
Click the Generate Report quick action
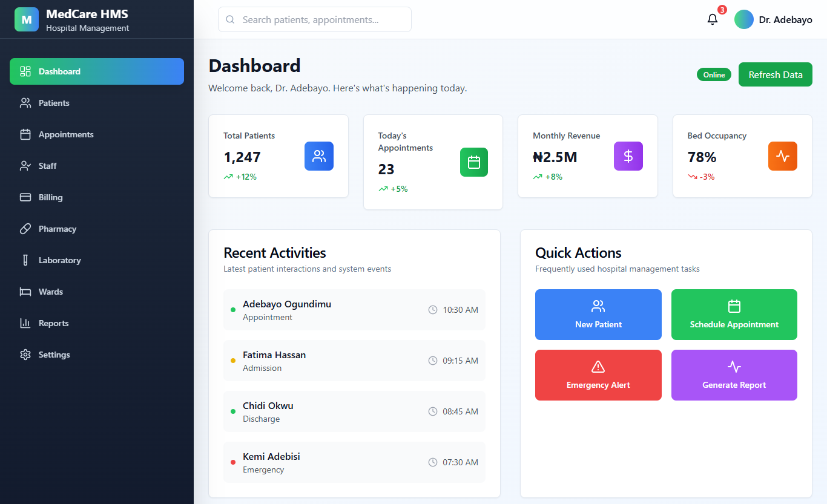coord(734,375)
